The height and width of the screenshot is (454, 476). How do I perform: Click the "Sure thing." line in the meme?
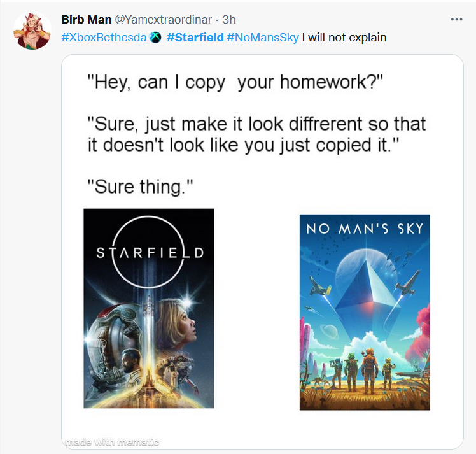coord(140,187)
